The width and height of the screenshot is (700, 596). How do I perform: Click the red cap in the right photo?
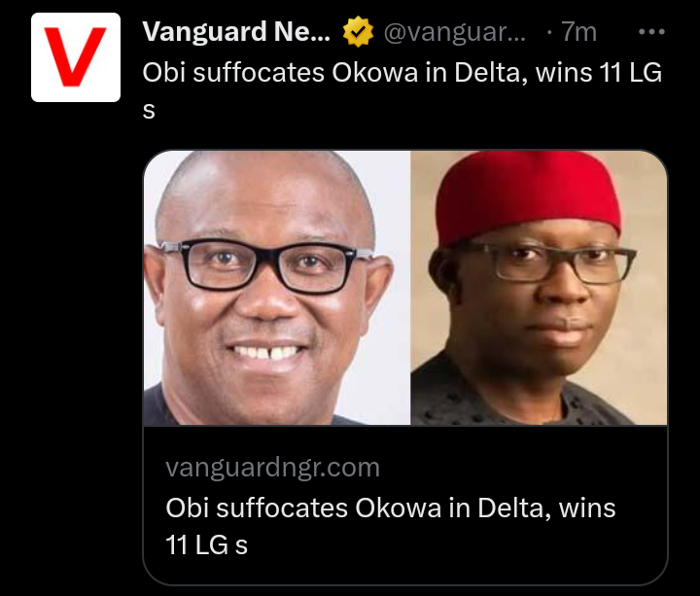tap(528, 196)
